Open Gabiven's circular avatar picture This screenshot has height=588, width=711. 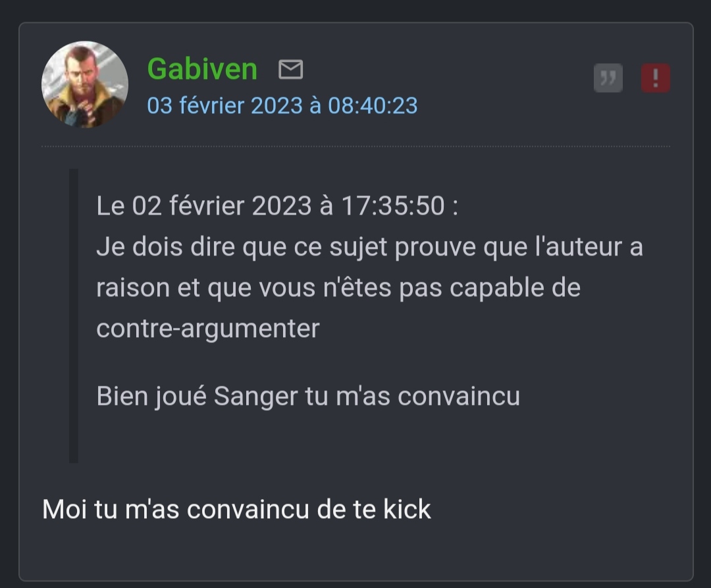coord(85,84)
